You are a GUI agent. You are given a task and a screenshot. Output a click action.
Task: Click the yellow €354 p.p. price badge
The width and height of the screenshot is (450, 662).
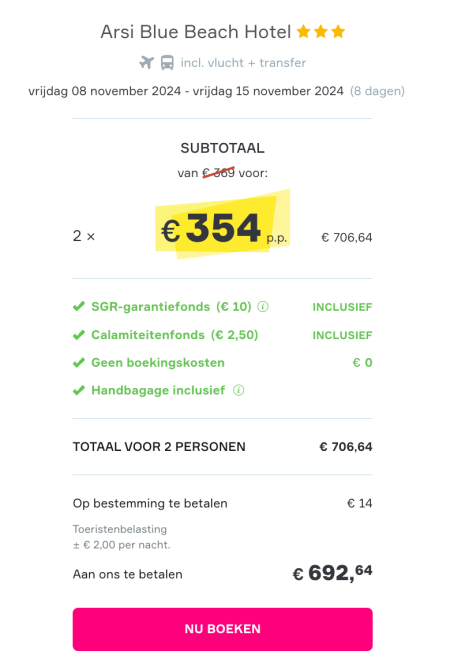[x=223, y=225]
